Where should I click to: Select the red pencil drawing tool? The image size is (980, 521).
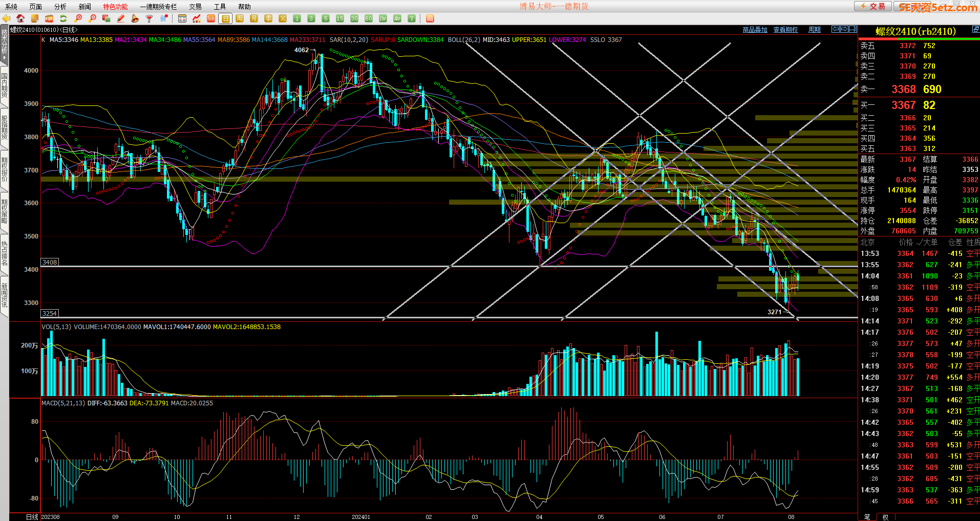pyautogui.click(x=121, y=18)
